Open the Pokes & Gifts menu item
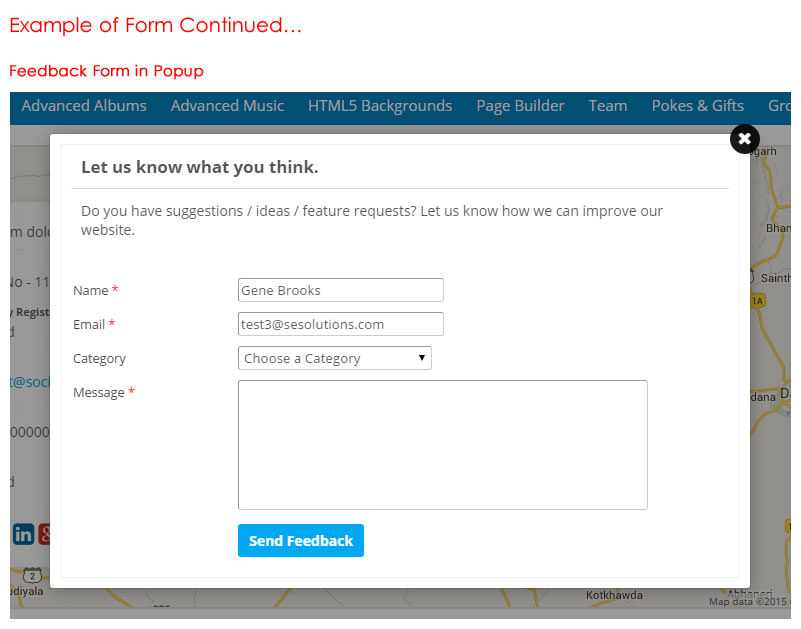Viewport: 801px width, 629px height. pyautogui.click(x=698, y=106)
